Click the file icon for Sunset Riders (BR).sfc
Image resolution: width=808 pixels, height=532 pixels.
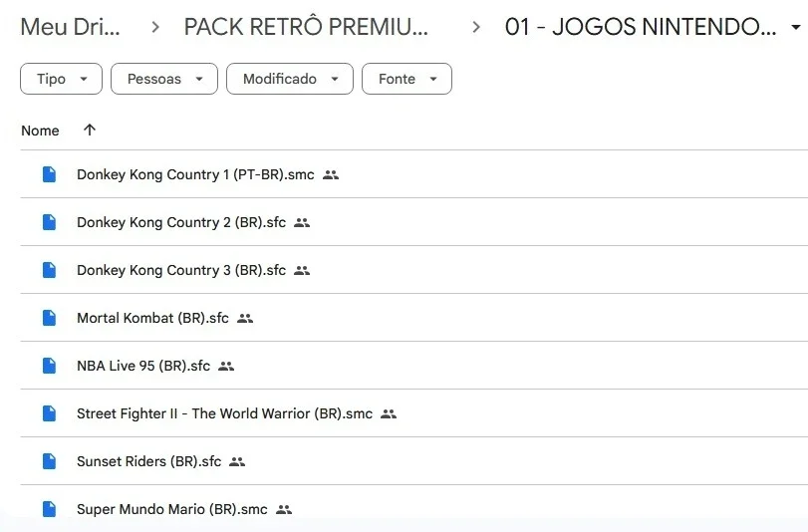[49, 461]
